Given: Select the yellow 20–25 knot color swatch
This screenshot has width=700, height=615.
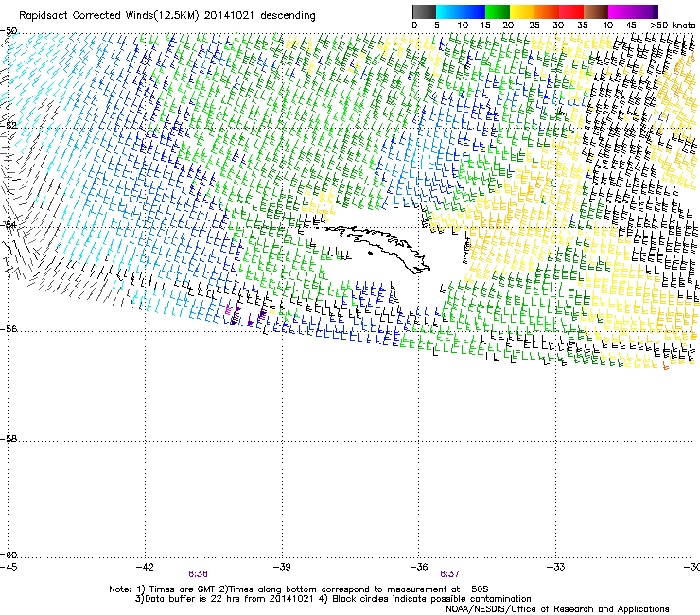Looking at the screenshot, I should (522, 11).
